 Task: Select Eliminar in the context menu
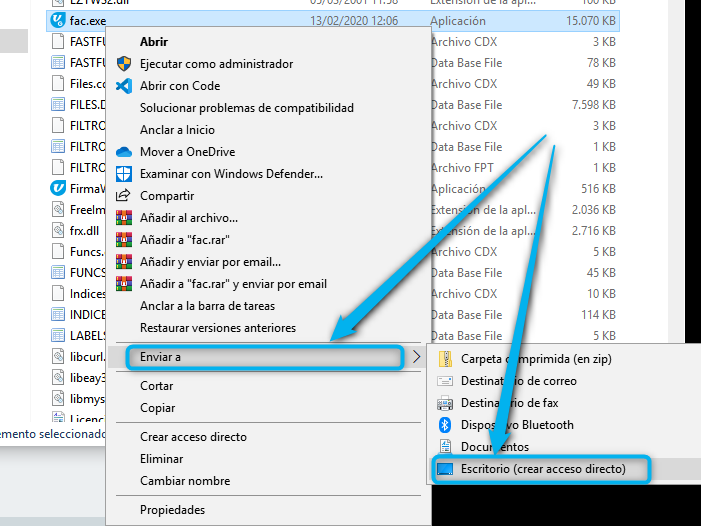(161, 459)
